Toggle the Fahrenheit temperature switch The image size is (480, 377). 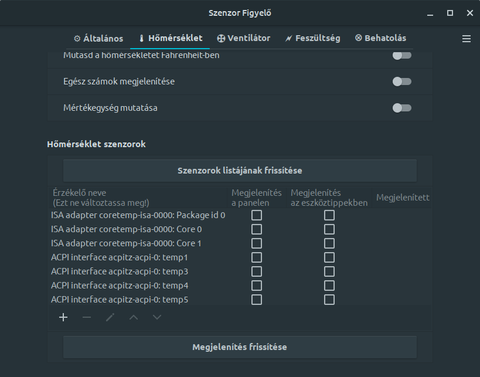pyautogui.click(x=402, y=55)
